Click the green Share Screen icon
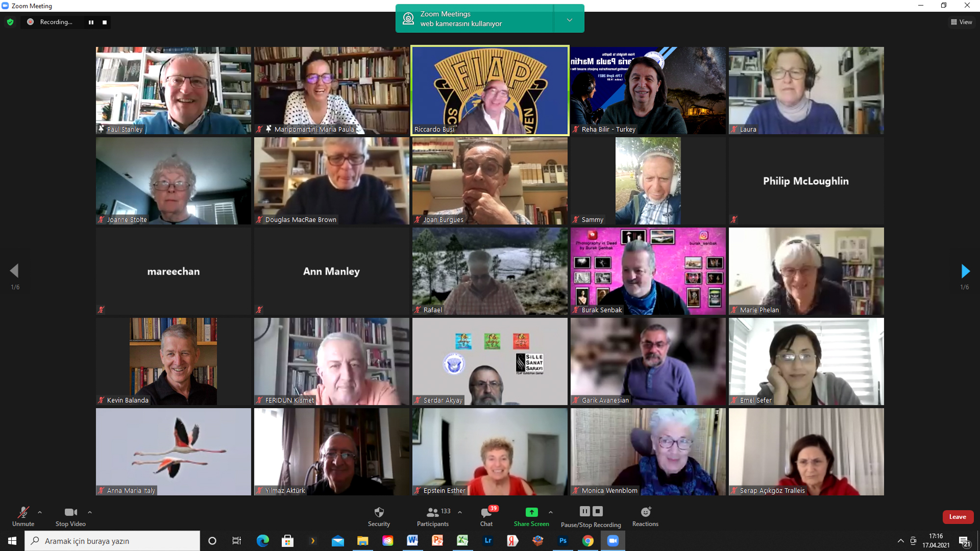This screenshot has width=980, height=551. pos(531,512)
